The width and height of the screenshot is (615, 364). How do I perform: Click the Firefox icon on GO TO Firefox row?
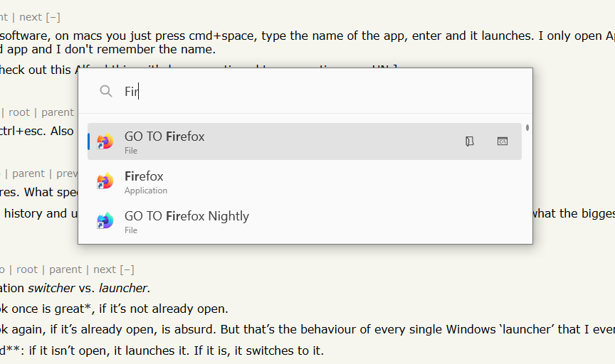pos(105,141)
